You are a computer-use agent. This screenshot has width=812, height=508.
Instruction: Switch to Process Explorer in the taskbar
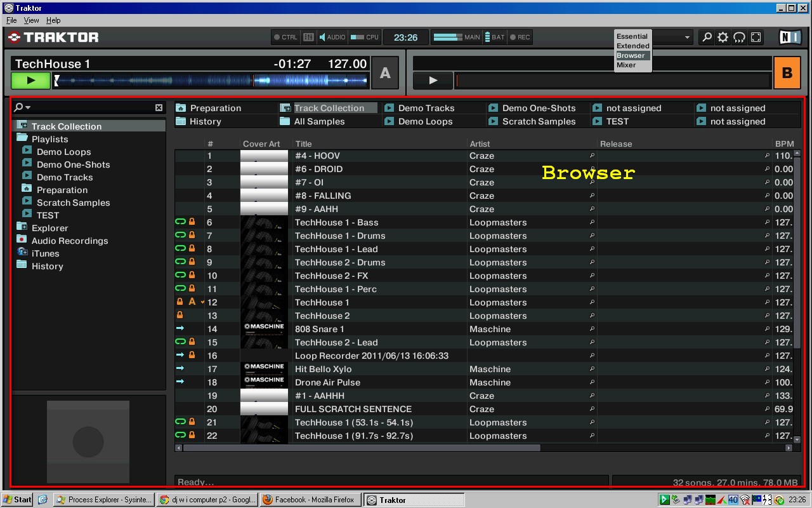pos(104,500)
